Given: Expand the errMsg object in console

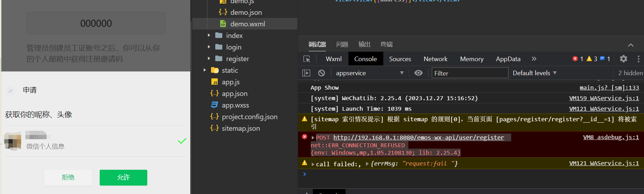Looking at the screenshot, I should coord(367,164).
